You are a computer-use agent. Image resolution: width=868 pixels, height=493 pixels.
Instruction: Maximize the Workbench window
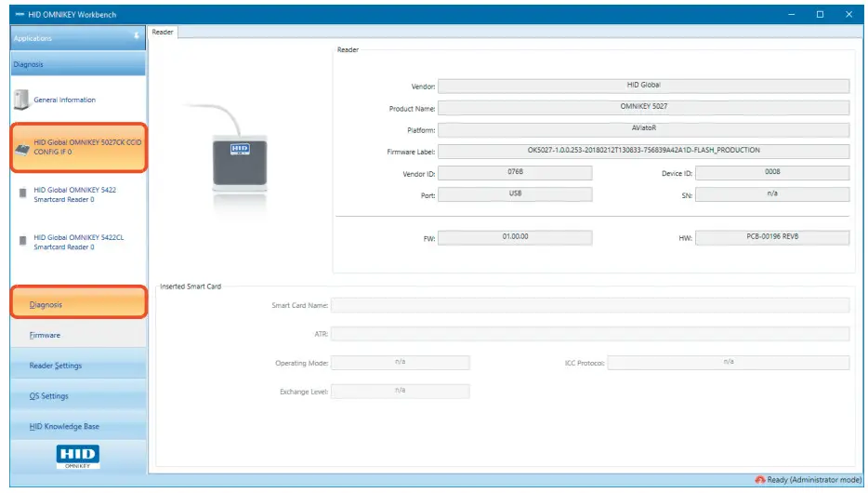pyautogui.click(x=820, y=14)
